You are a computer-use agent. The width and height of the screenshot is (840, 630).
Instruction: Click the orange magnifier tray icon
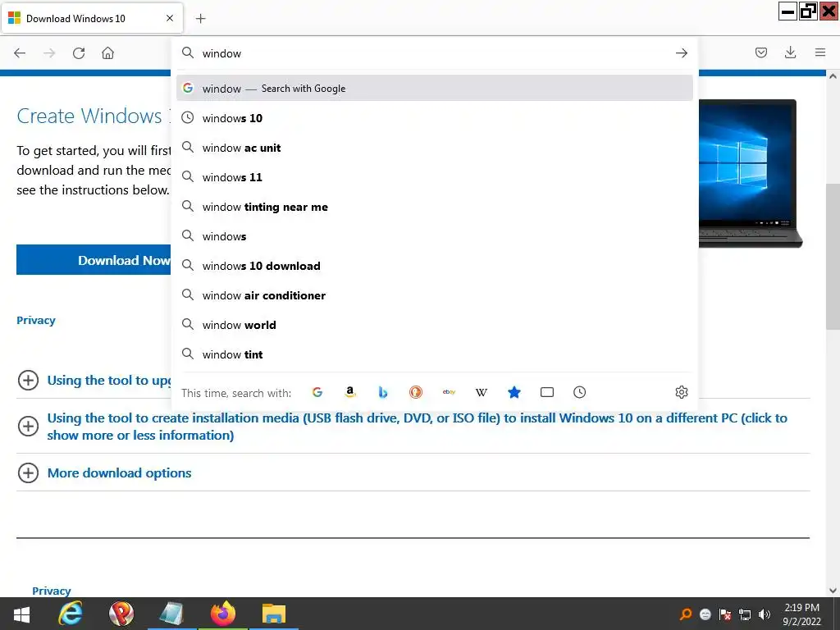(x=685, y=614)
